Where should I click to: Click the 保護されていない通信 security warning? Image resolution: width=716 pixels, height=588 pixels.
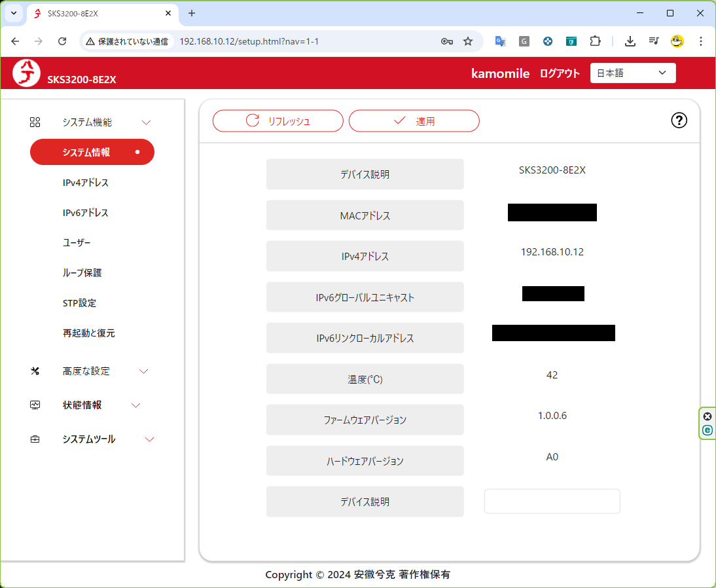point(128,41)
